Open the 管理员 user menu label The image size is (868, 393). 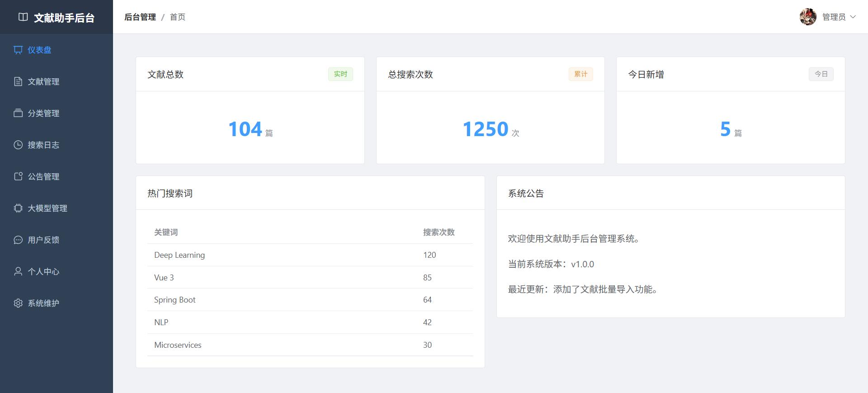coord(834,17)
